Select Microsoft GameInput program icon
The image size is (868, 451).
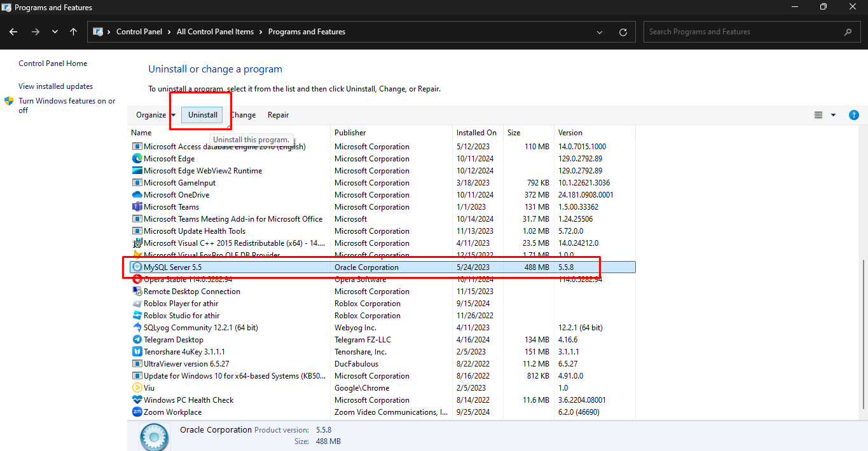pos(137,183)
